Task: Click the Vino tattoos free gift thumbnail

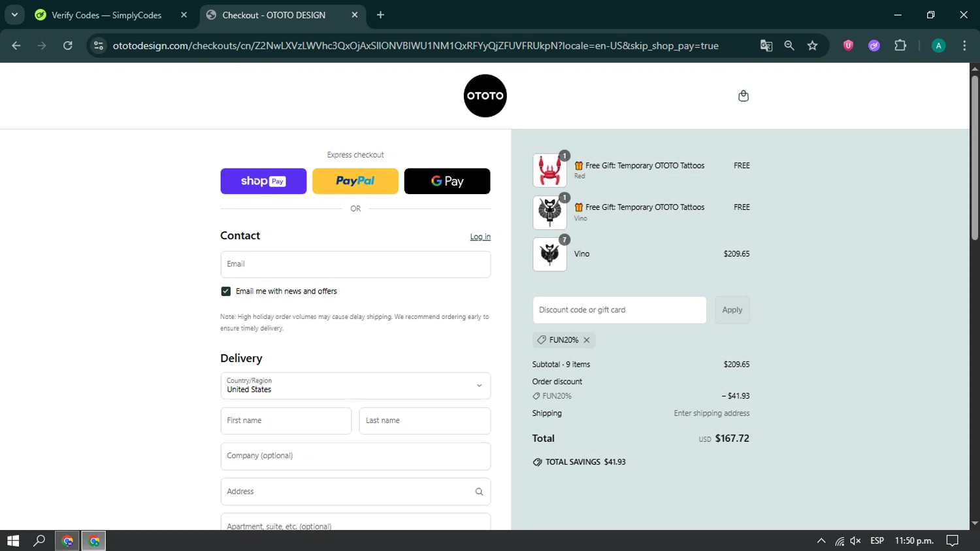Action: point(549,212)
